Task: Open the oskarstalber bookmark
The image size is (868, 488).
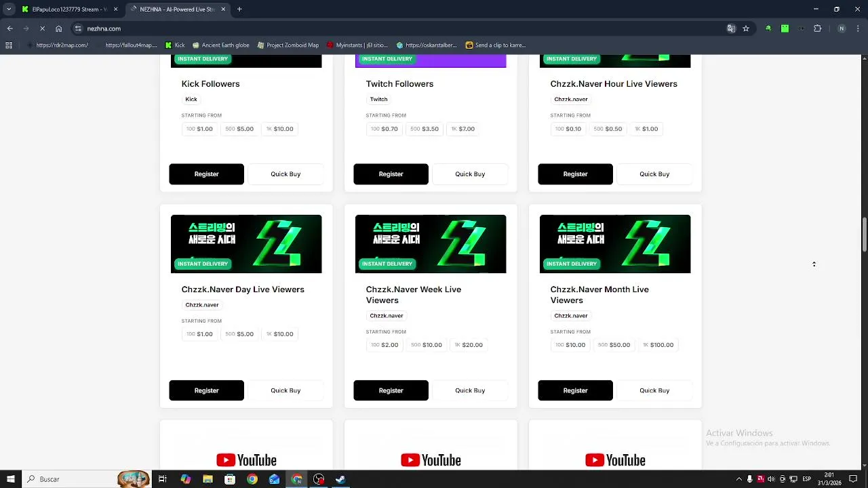Action: tap(427, 45)
